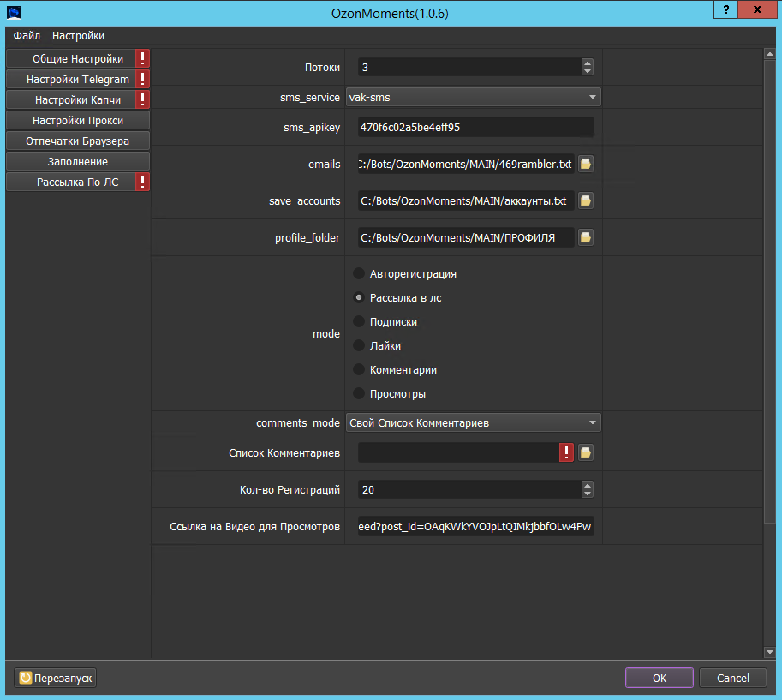This screenshot has width=782, height=700.
Task: Open the comments_mode dropdown
Action: [474, 422]
